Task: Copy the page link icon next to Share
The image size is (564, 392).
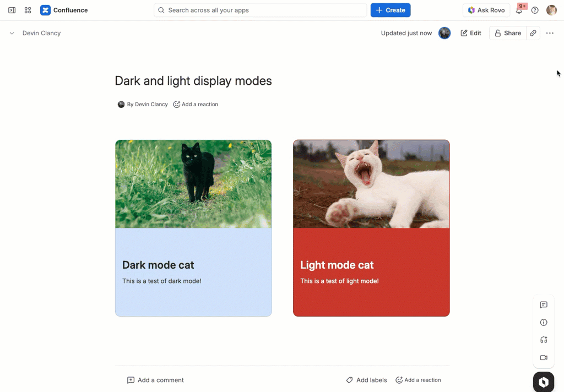Action: [x=533, y=33]
